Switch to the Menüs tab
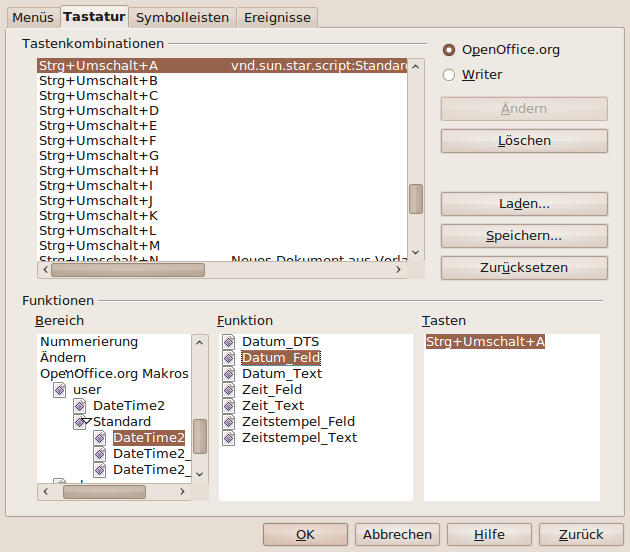Viewport: 630px width, 552px height. 33,17
